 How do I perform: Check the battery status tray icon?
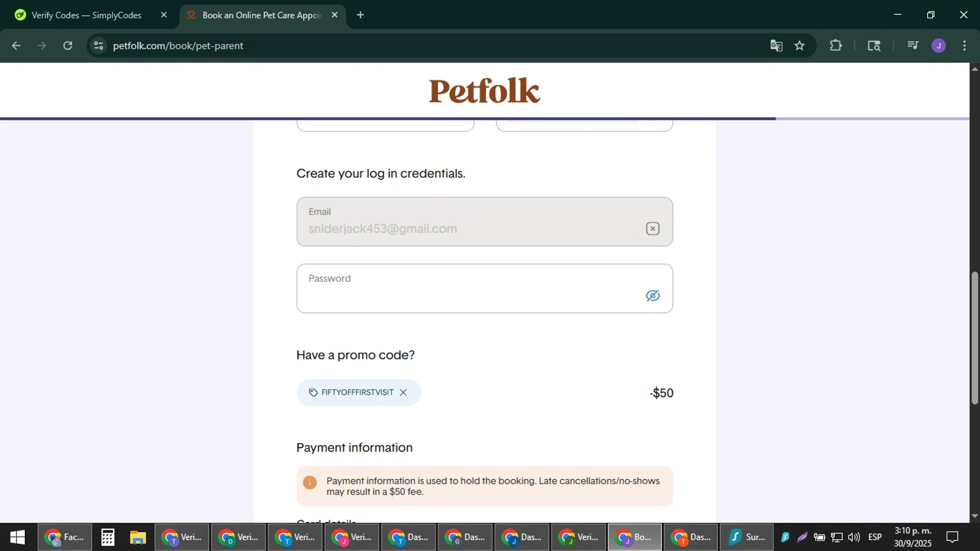(x=819, y=537)
